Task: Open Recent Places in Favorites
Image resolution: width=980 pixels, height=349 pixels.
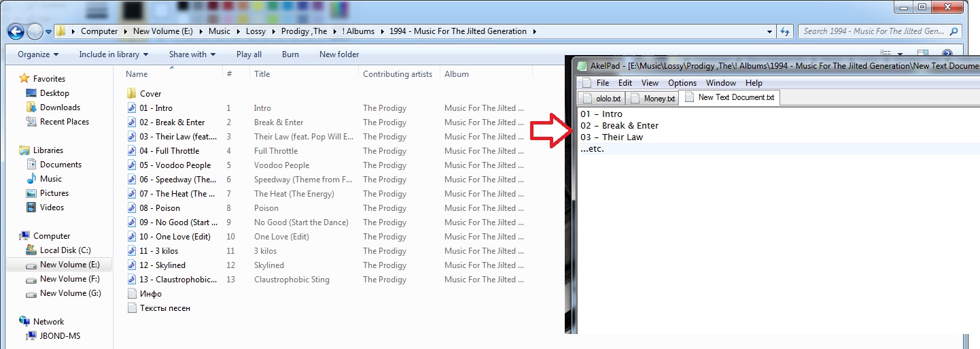Action: (x=64, y=122)
